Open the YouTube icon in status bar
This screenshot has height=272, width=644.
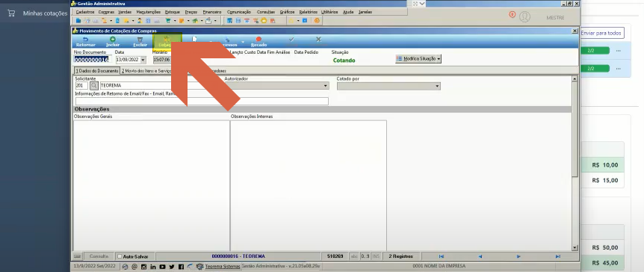tap(162, 267)
